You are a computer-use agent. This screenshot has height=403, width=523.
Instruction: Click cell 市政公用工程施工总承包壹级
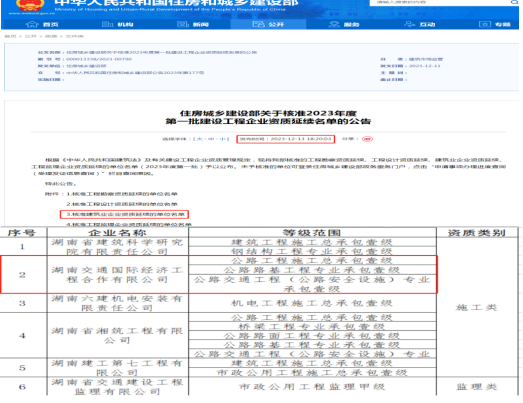[x=312, y=372]
